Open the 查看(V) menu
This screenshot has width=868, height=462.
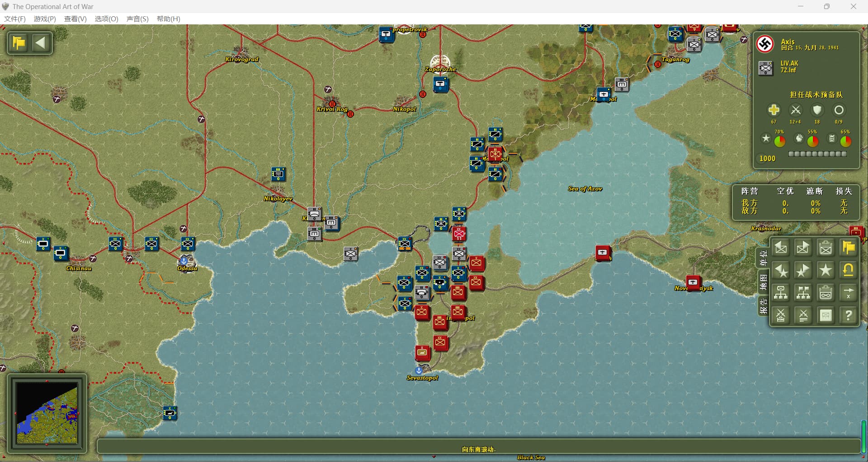(x=75, y=19)
